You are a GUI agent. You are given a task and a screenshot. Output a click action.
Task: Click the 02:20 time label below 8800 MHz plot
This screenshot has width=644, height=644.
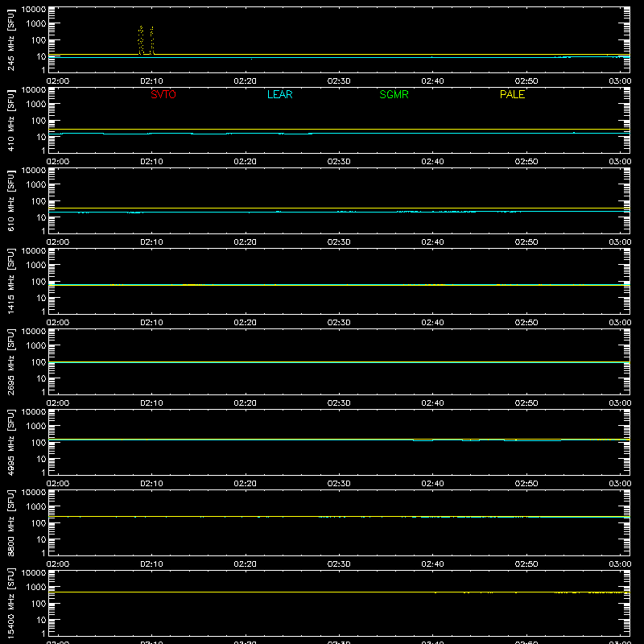pos(246,564)
